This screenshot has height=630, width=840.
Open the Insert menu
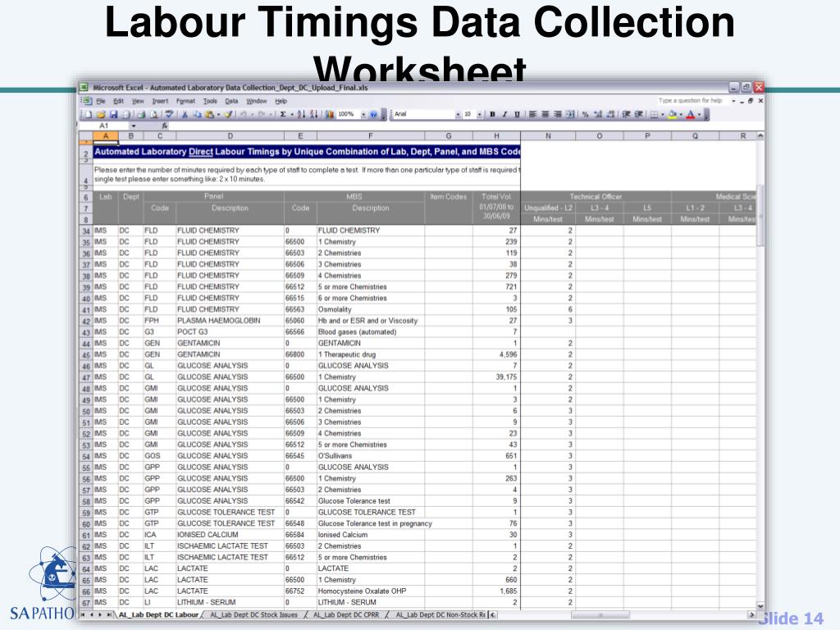coord(160,101)
